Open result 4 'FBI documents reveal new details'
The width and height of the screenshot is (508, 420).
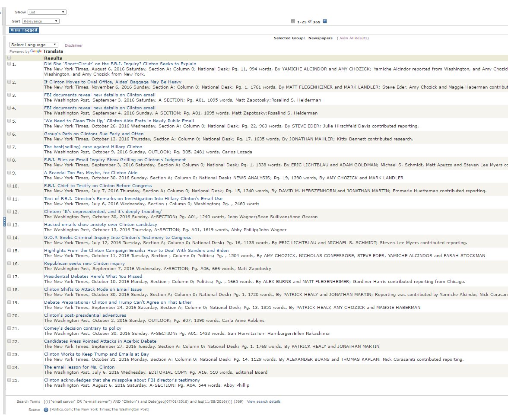coord(99,108)
